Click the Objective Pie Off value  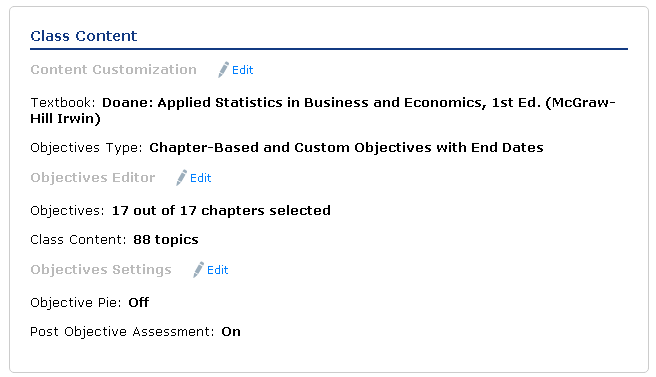[x=138, y=303]
